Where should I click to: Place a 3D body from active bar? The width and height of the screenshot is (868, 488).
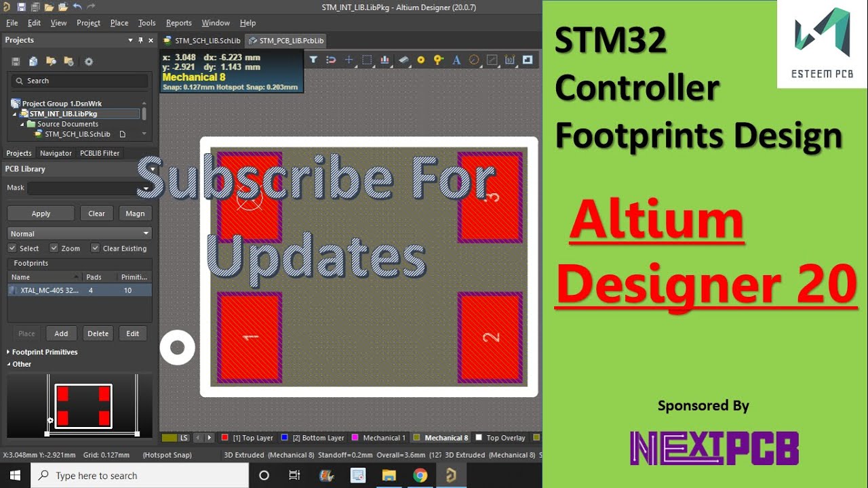(x=403, y=60)
